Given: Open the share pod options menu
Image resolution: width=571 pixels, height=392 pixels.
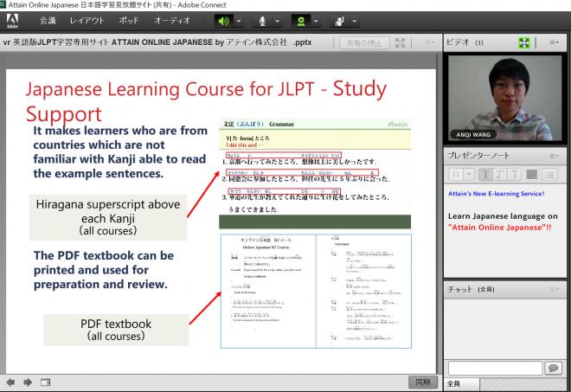Looking at the screenshot, I should (x=429, y=42).
